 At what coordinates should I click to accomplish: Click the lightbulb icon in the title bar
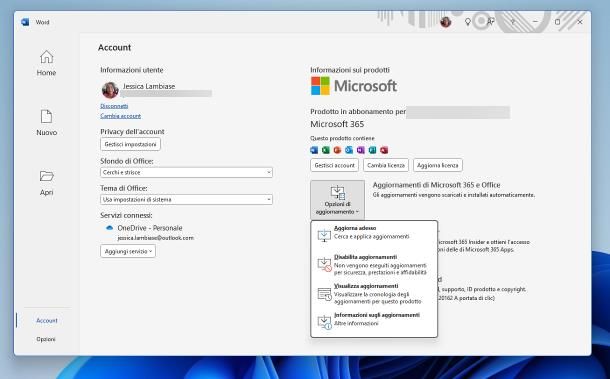pos(468,22)
